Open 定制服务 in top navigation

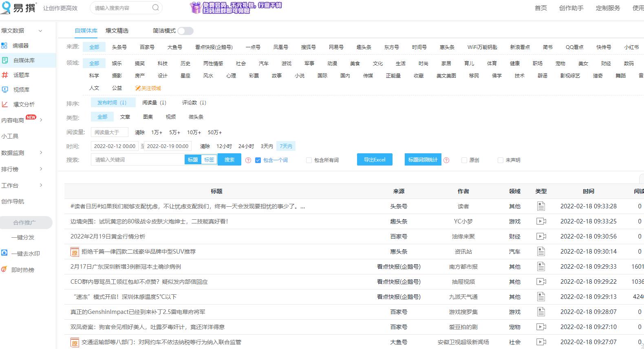(608, 8)
